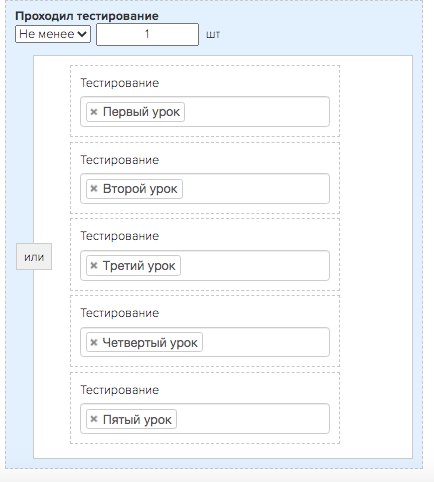Select the Второй урок tag label
This screenshot has width=434, height=482.
point(140,189)
